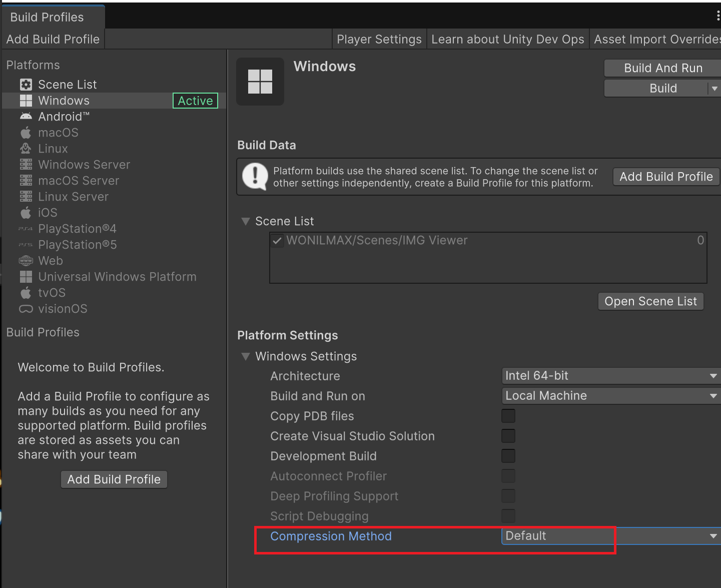Screen dimensions: 721x588
Task: Open the Compression Method dropdown
Action: pos(611,536)
